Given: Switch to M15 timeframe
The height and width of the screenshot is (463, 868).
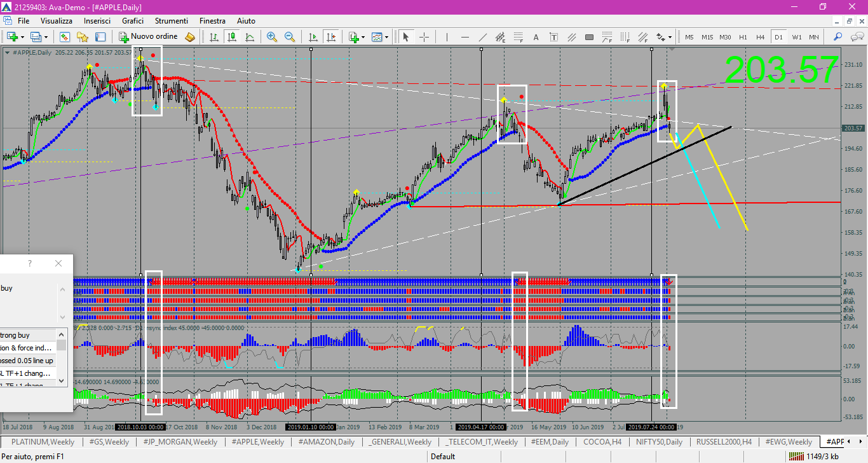Looking at the screenshot, I should [x=707, y=37].
